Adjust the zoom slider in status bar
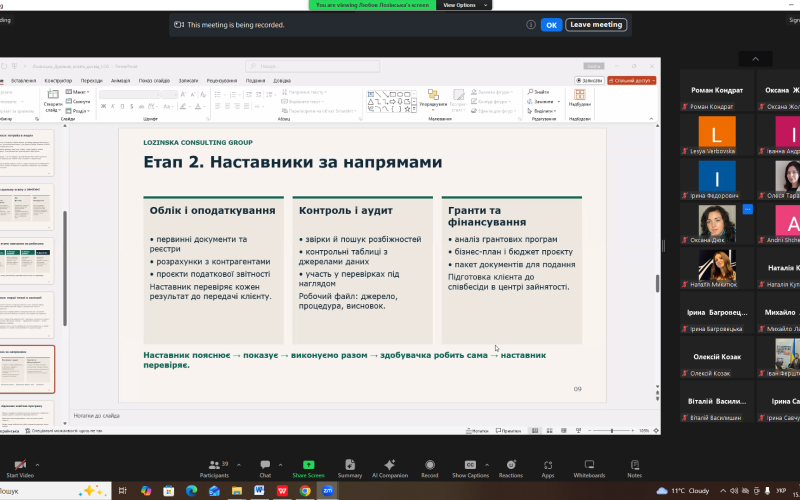Viewport: 800px width, 500px height. click(612, 431)
